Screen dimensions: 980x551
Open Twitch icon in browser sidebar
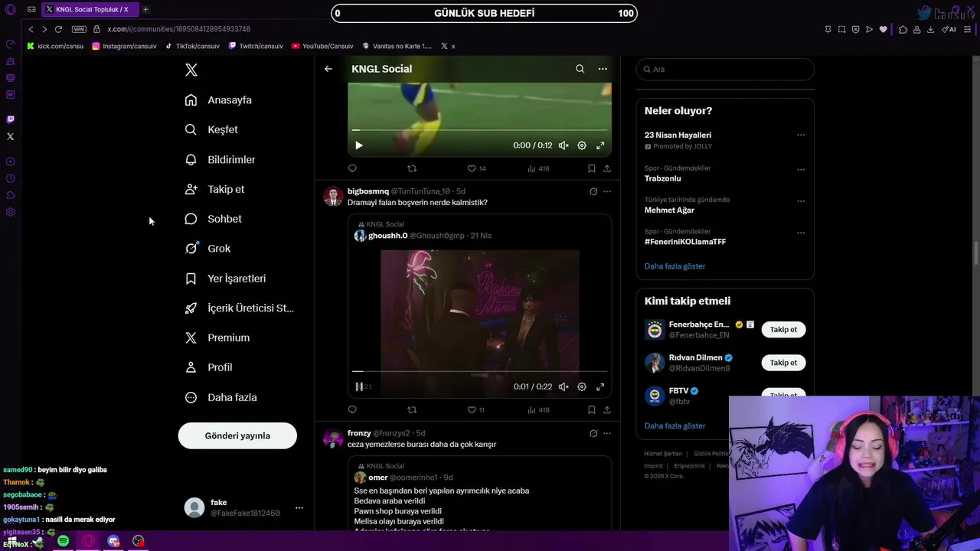coord(10,119)
